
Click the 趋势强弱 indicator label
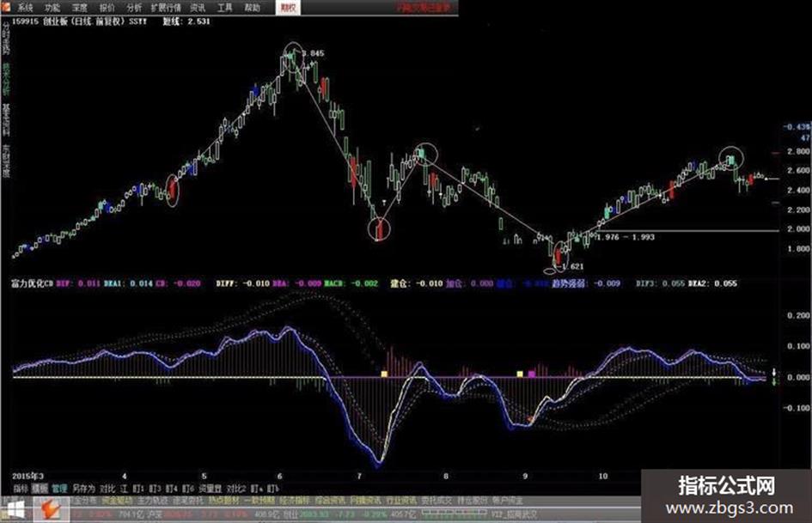point(569,283)
